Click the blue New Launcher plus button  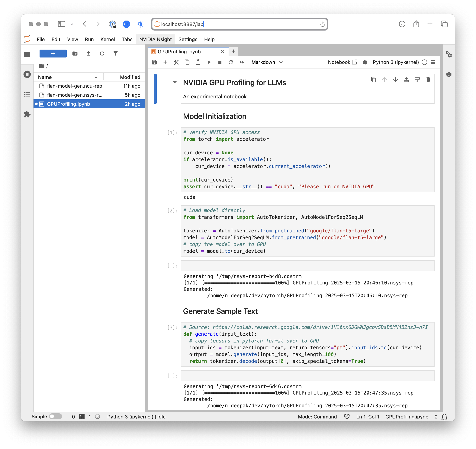click(x=53, y=54)
